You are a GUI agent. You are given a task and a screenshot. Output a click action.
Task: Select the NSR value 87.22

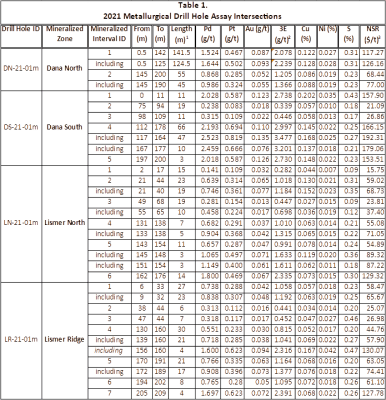coord(375,266)
